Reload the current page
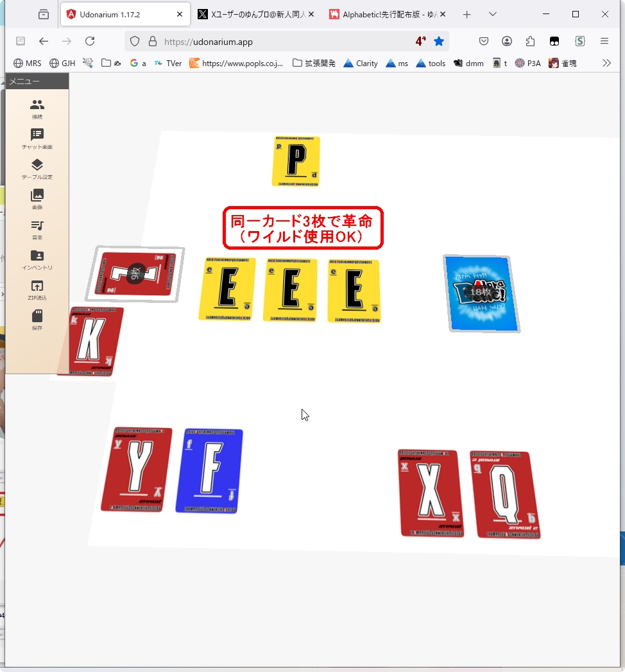 [x=90, y=41]
